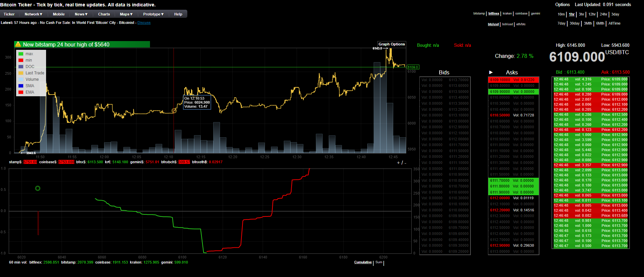Toggle the SMA legend entry

[x=26, y=86]
